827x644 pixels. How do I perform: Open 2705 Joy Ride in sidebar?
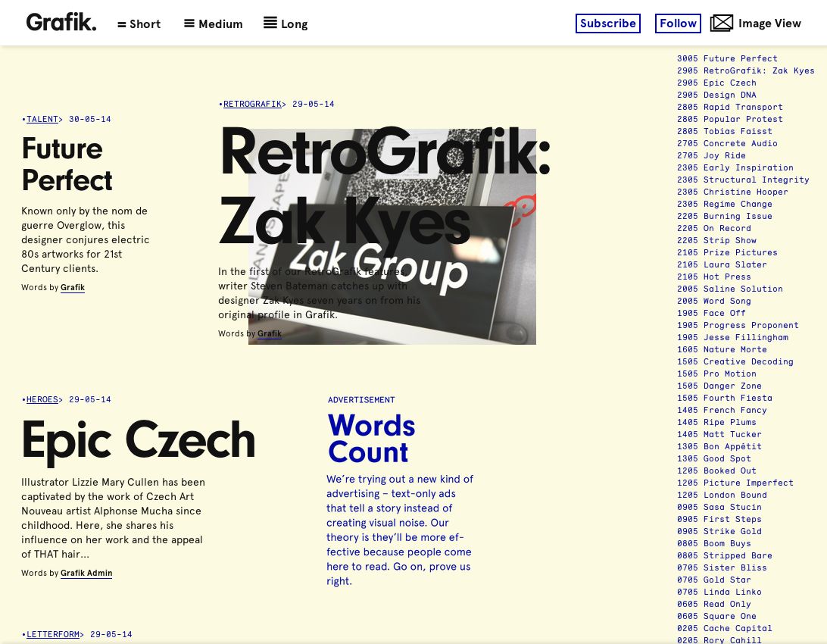coord(711,155)
